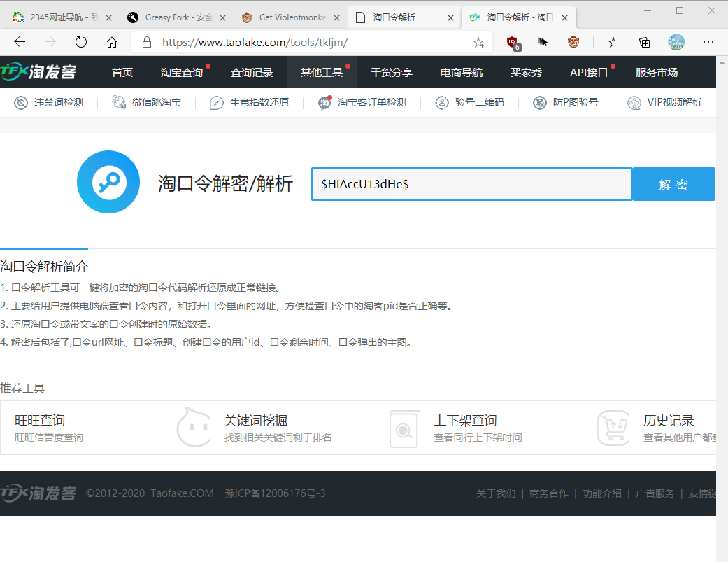Click the blue key circle logo
The width and height of the screenshot is (728, 562).
(108, 182)
